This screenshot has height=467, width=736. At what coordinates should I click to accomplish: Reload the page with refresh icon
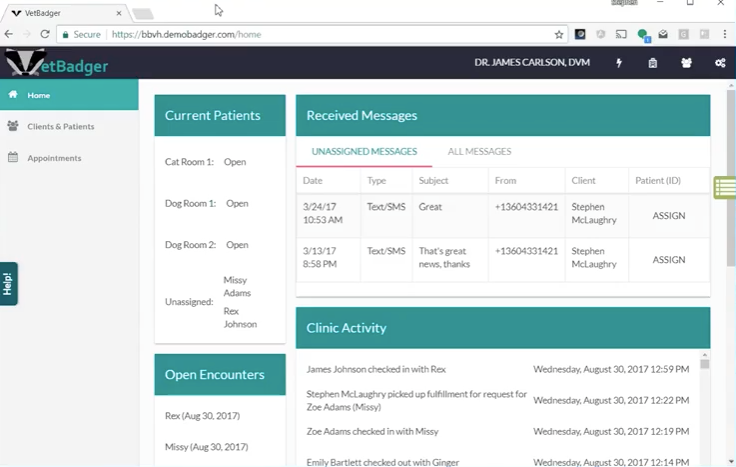coord(45,34)
